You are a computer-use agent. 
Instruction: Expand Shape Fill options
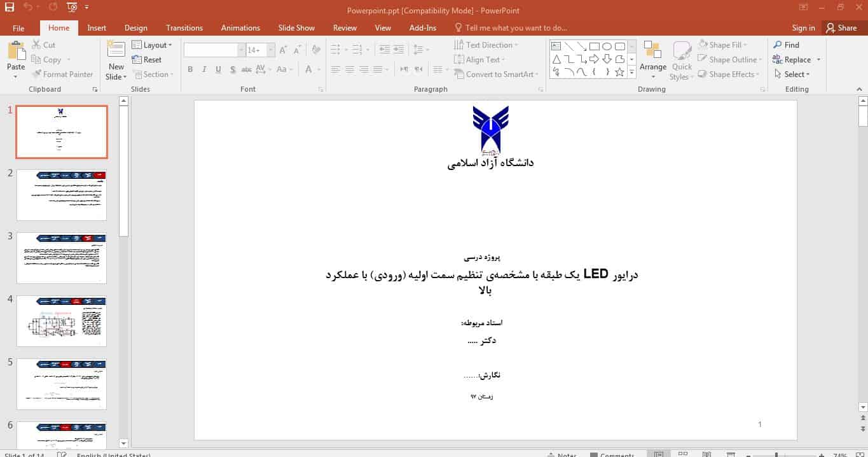tap(722, 45)
